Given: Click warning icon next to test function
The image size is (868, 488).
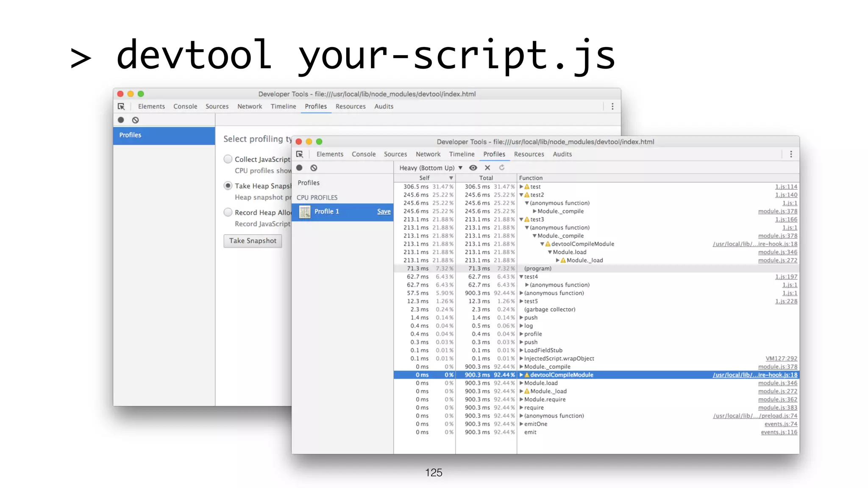Looking at the screenshot, I should [527, 187].
